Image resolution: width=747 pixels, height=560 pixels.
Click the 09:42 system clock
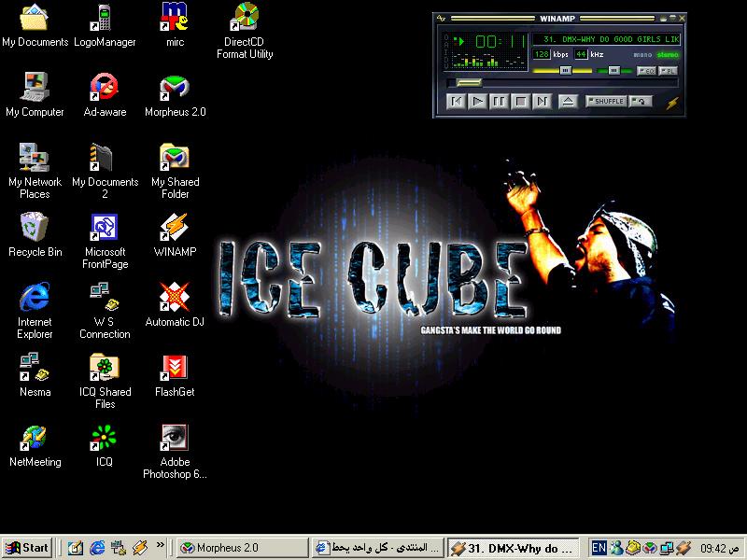(x=719, y=549)
